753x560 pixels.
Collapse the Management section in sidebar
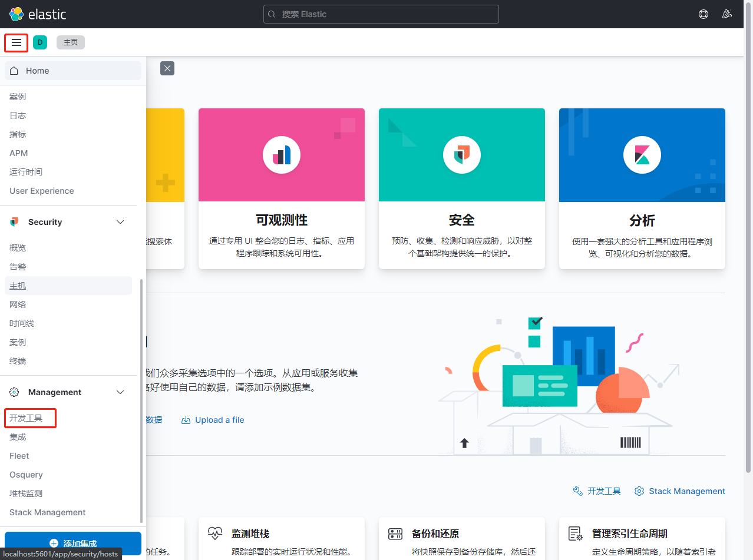tap(120, 392)
